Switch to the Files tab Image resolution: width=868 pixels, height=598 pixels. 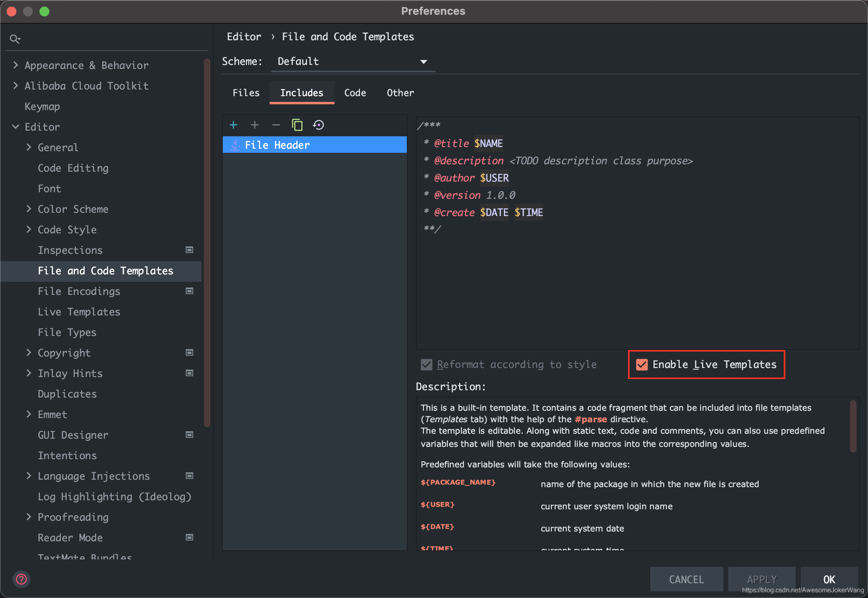pos(245,92)
